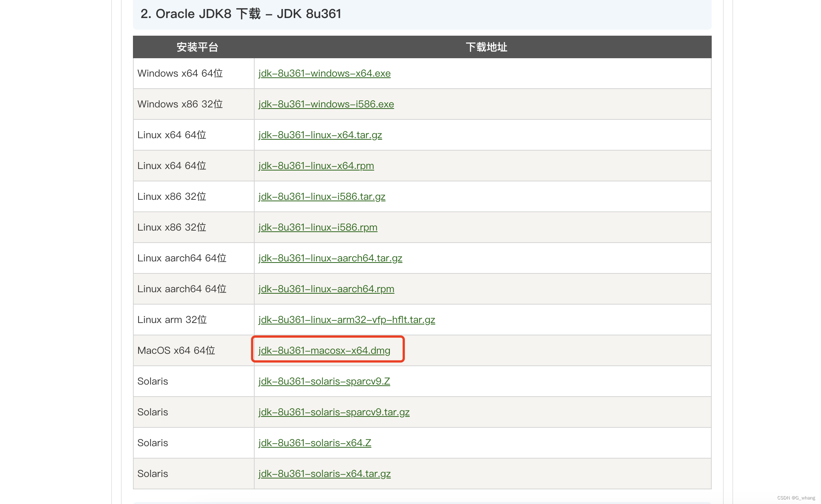Download the highlighted jdk-8u361-macosx-x64.dmg

[324, 350]
